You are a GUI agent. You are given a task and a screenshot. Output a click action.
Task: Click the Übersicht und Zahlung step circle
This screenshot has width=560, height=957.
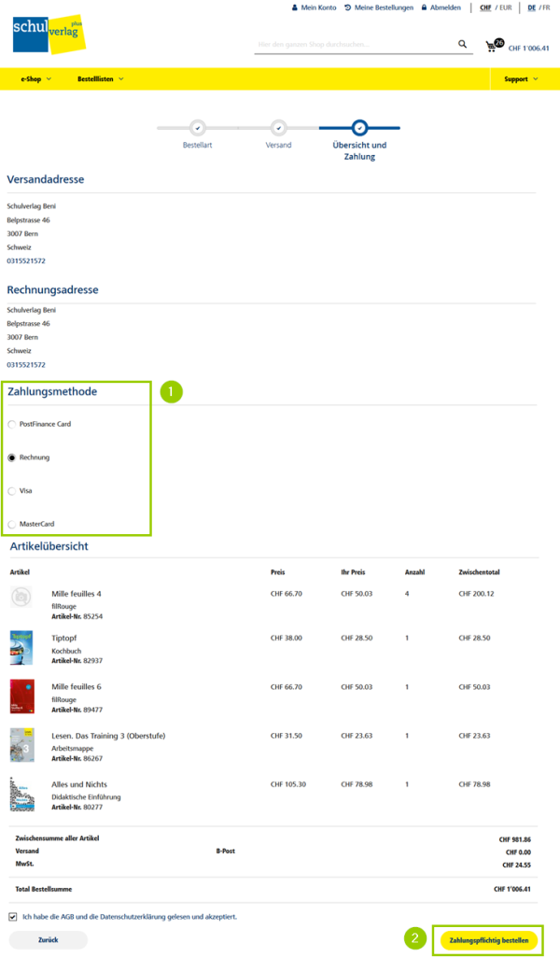tap(359, 128)
